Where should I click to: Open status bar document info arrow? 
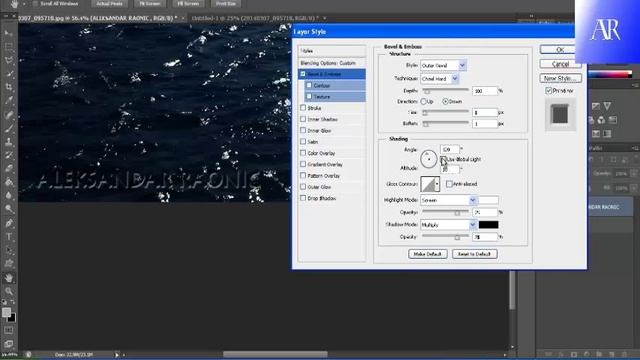pyautogui.click(x=117, y=355)
